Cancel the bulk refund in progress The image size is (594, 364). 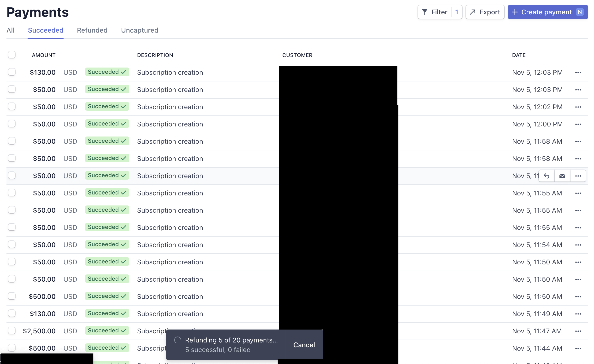tap(304, 345)
